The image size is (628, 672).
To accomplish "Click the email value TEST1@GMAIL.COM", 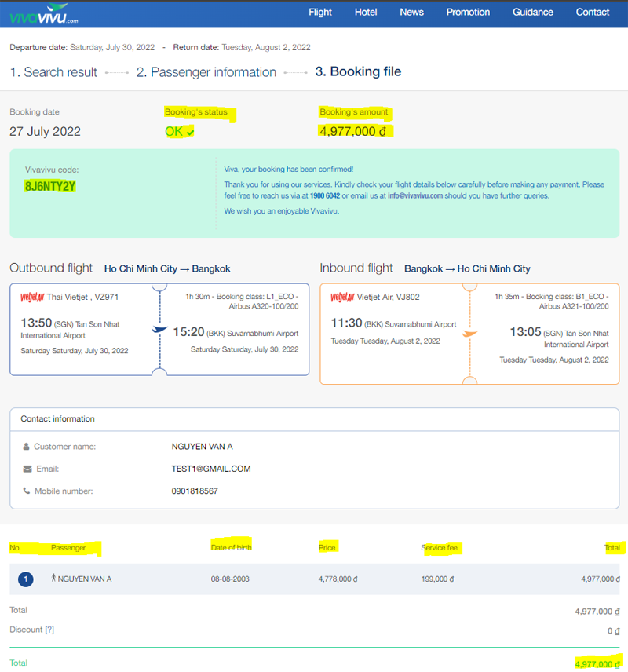I will 211,469.
